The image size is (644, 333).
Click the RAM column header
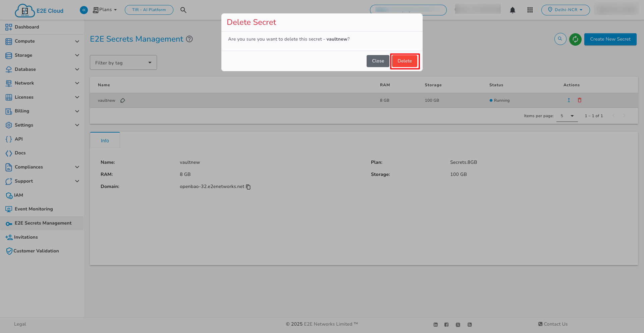[x=385, y=85]
